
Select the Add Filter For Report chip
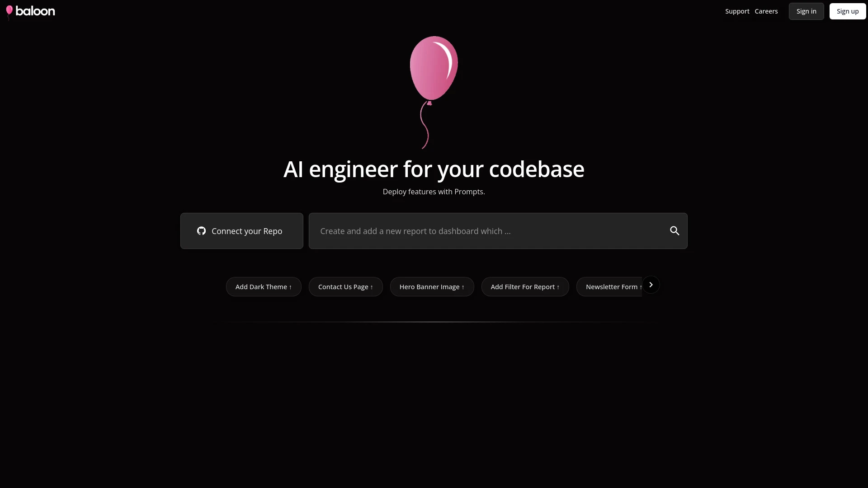tap(525, 286)
